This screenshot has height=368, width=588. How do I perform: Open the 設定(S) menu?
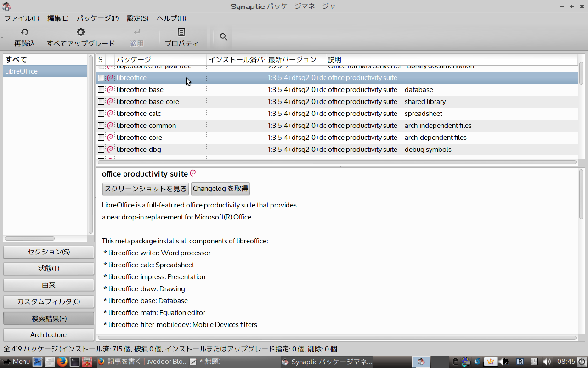click(x=138, y=18)
